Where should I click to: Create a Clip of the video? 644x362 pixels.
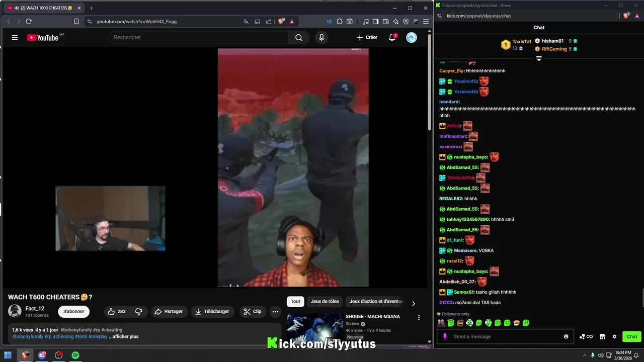253,312
